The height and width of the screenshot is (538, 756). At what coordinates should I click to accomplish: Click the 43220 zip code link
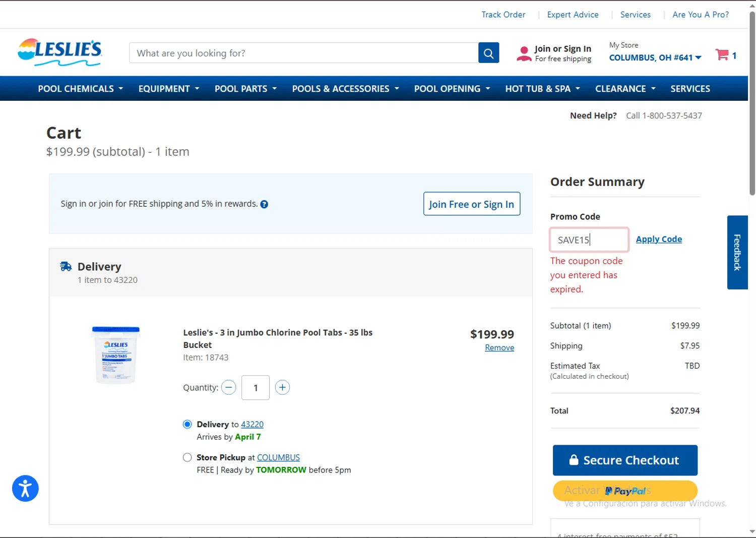pos(252,424)
